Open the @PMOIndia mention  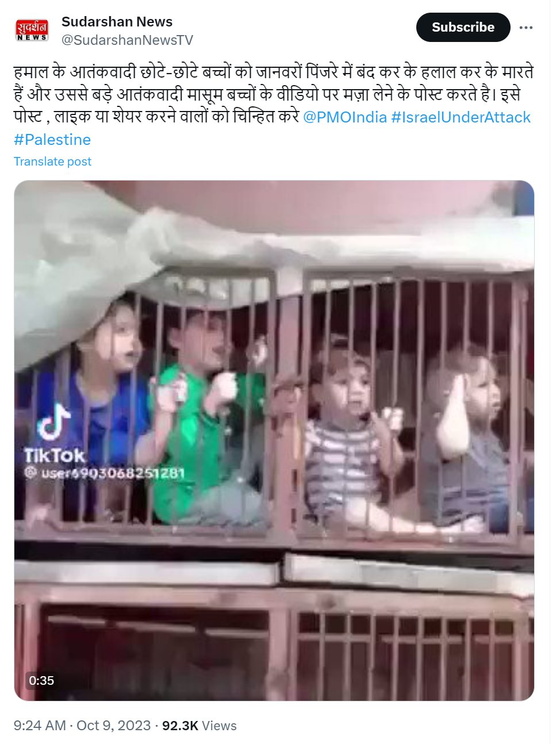[344, 117]
